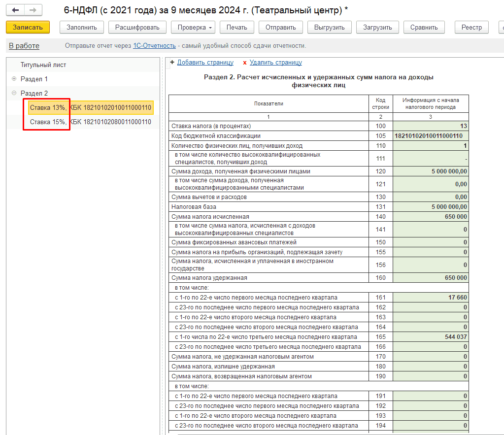Click the Отправить button
The image size is (504, 435).
tap(280, 28)
